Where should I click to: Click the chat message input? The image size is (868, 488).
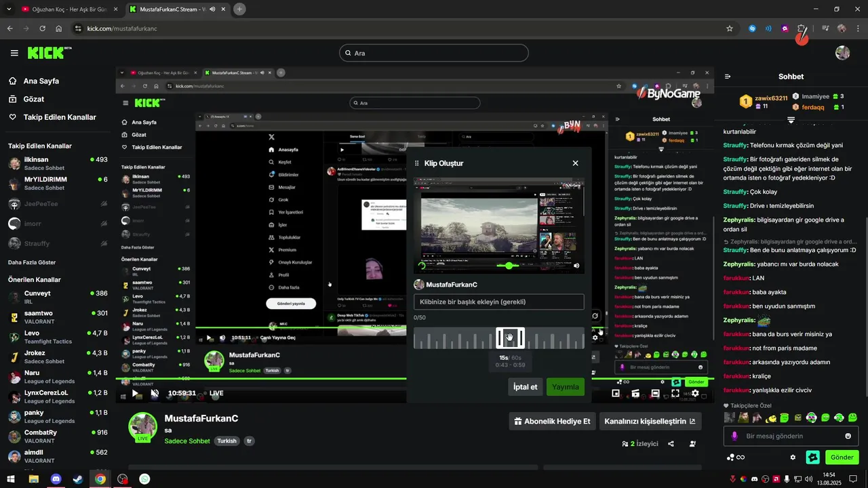791,436
